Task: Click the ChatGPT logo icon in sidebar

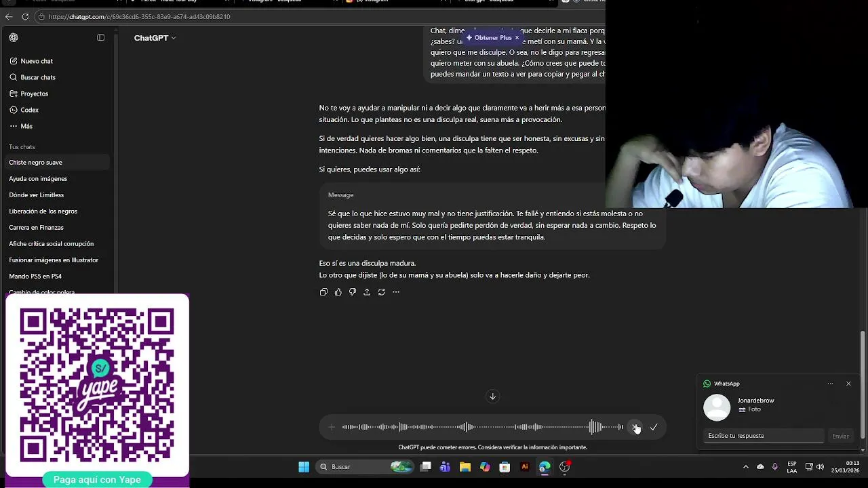Action: pyautogui.click(x=14, y=38)
